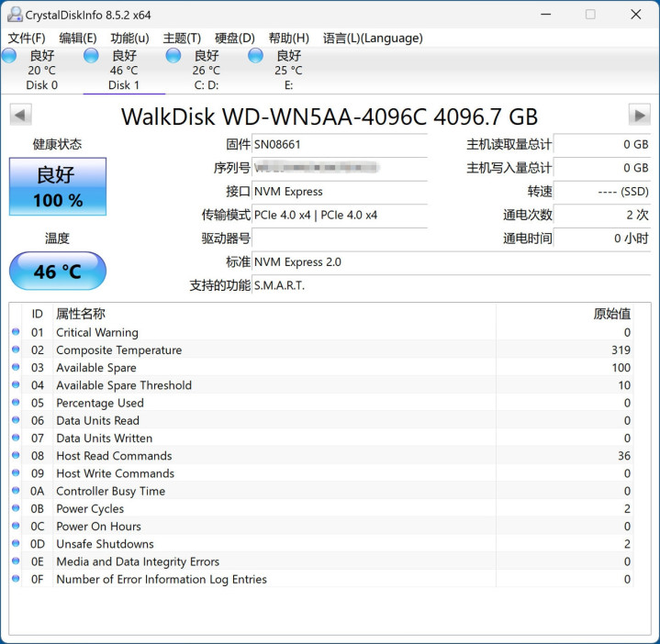Click the ID column header
This screenshot has width=660, height=644.
point(37,314)
